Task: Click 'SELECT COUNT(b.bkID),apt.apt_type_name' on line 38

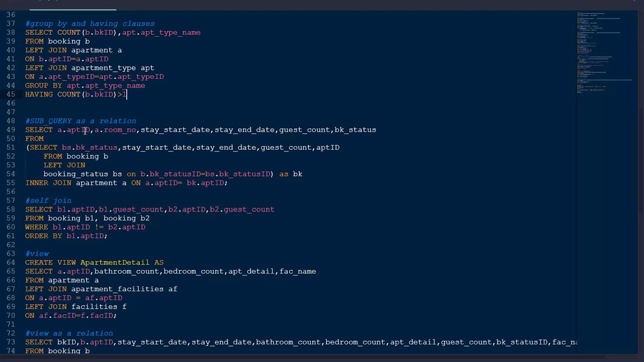Action: point(113,33)
